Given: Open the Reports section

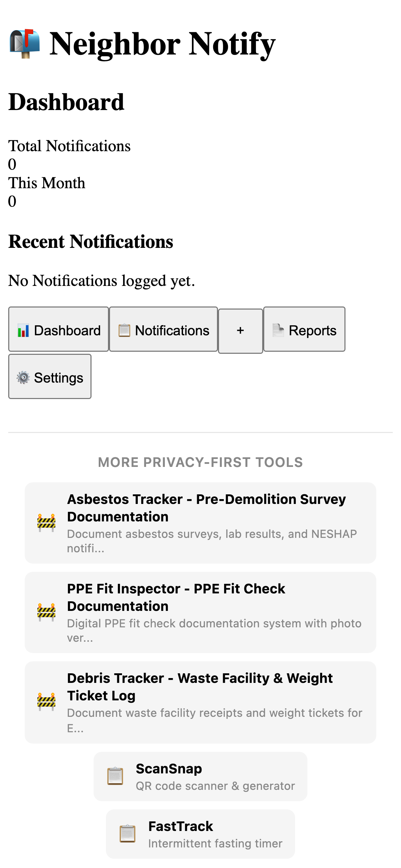Looking at the screenshot, I should click(304, 330).
